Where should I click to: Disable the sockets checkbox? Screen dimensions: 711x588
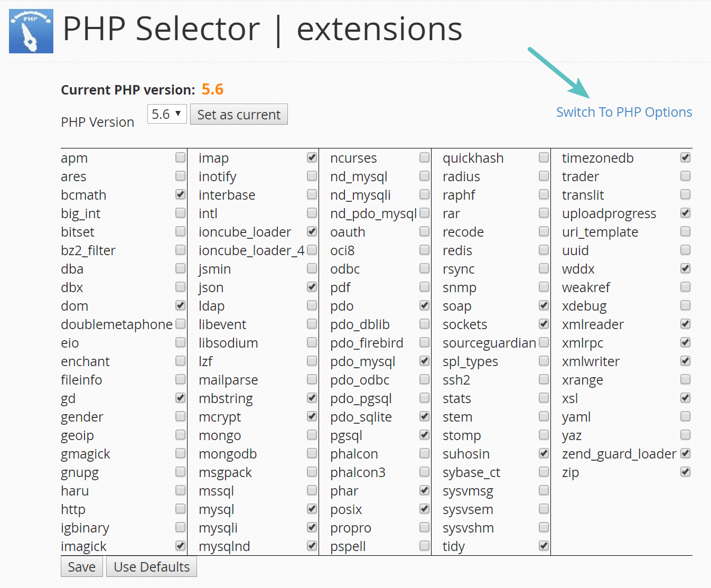point(544,324)
